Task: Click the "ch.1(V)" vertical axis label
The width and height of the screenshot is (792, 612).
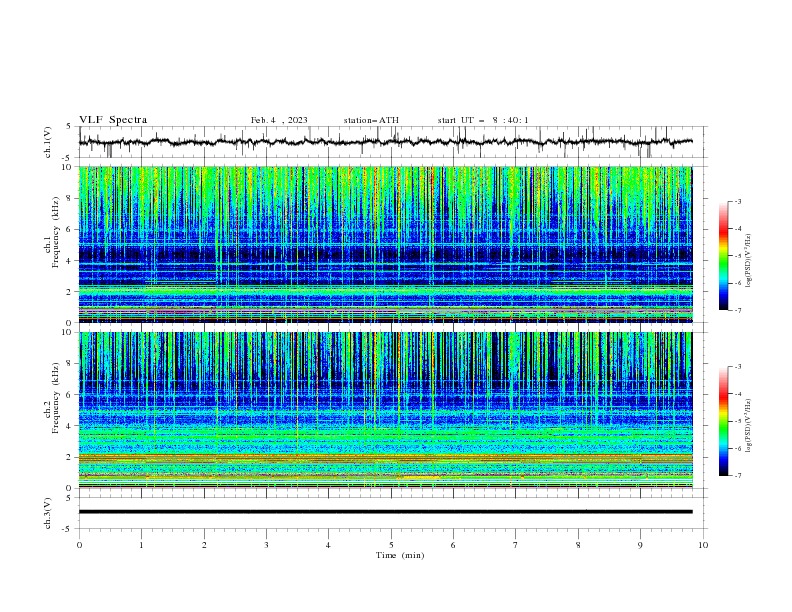Action: (48, 142)
